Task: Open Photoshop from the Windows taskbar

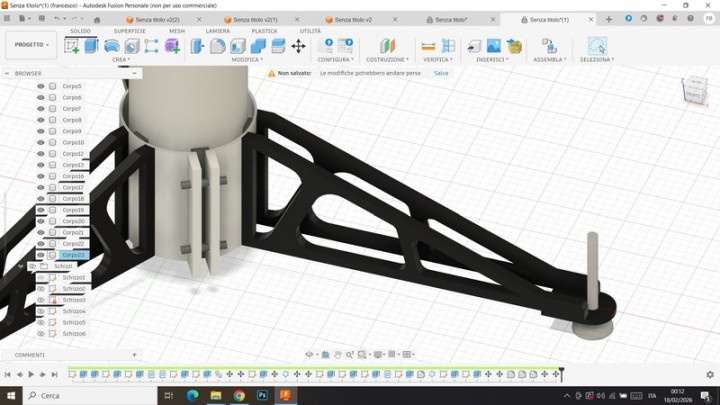Action: coord(262,396)
